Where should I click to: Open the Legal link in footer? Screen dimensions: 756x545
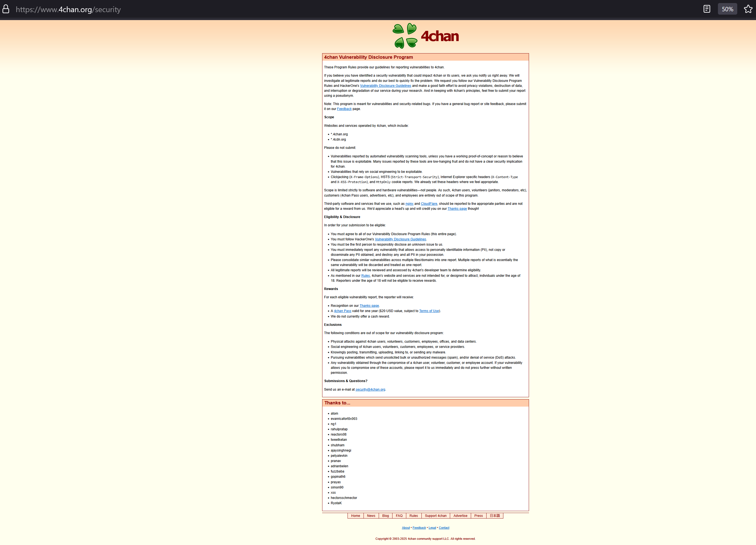[432, 528]
